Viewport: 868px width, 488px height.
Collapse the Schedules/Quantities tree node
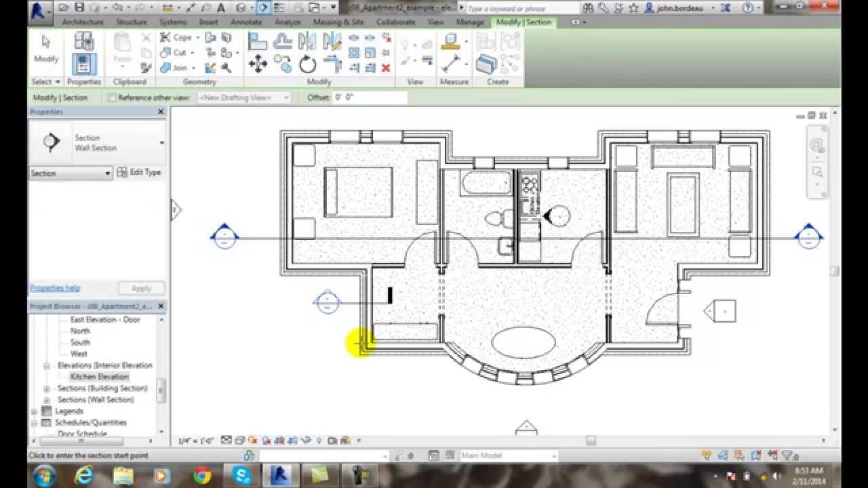[x=34, y=423]
